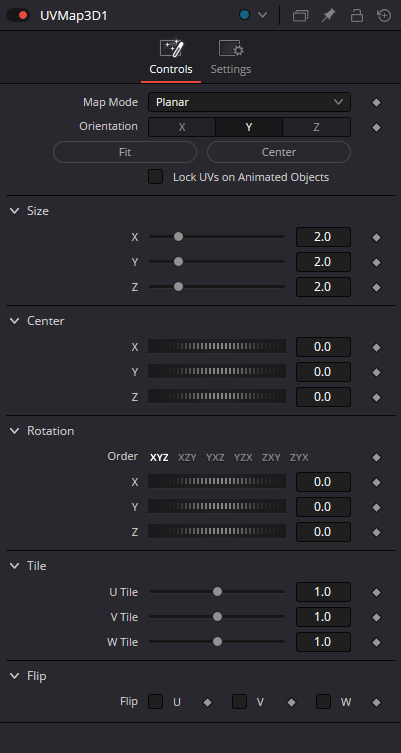Keyframe Size Y with its diamond

point(377,262)
